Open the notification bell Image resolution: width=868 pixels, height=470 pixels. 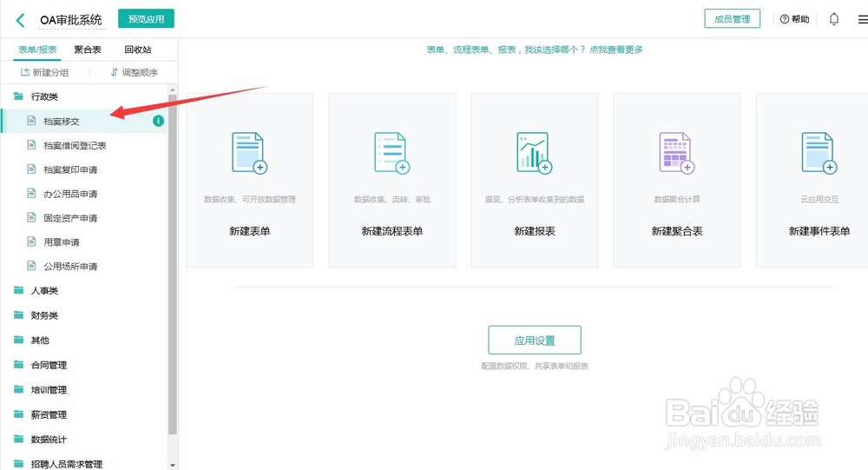click(833, 19)
